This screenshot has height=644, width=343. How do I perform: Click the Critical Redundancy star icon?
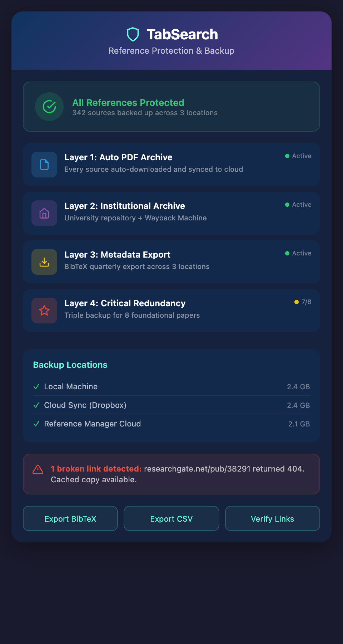pyautogui.click(x=44, y=311)
